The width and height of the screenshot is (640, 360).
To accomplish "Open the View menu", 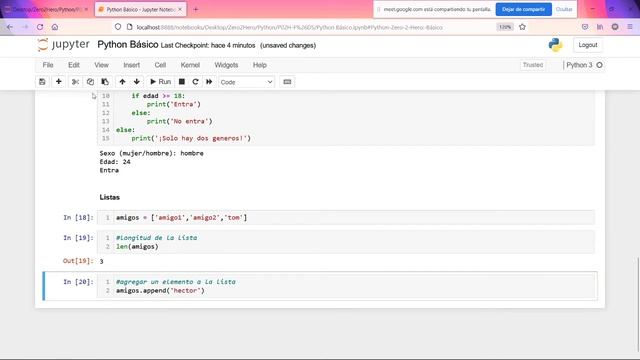I will tap(102, 65).
